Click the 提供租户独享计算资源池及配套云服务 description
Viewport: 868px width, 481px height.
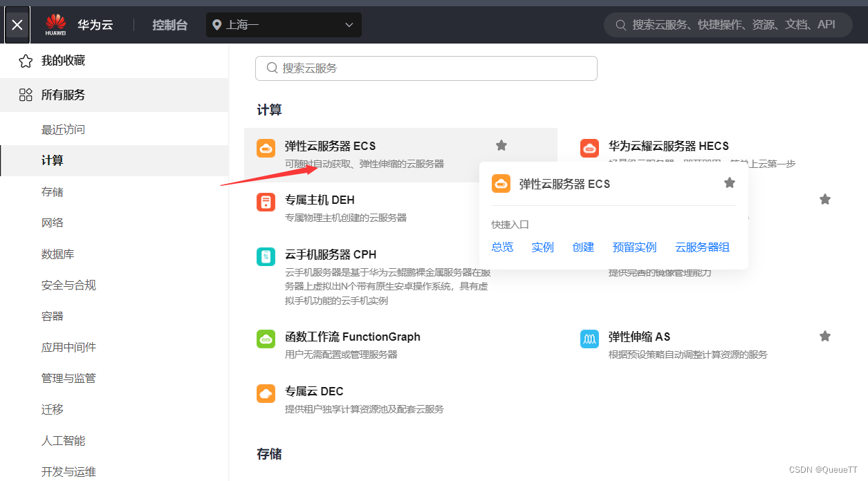click(364, 409)
